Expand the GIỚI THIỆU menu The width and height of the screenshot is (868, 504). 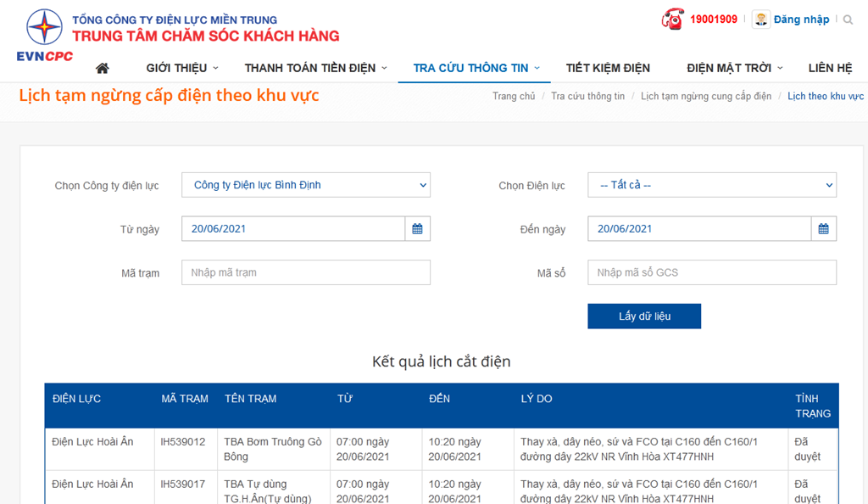click(x=182, y=68)
